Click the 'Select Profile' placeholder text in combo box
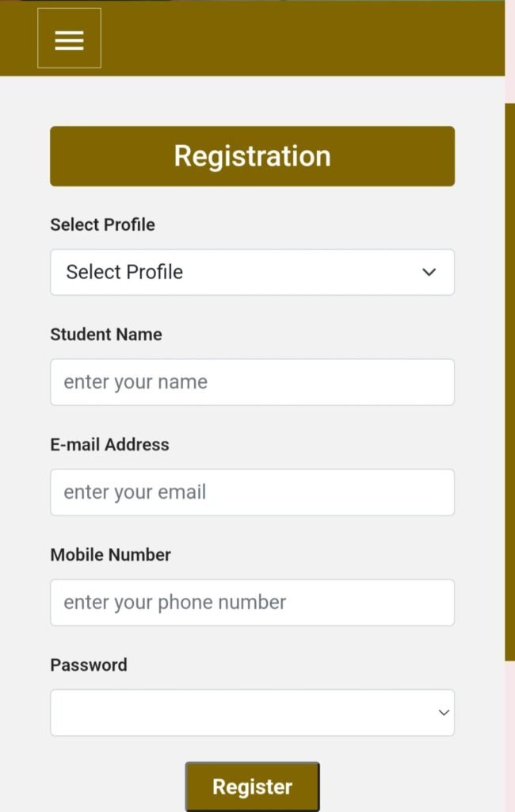The image size is (515, 812). click(x=124, y=272)
